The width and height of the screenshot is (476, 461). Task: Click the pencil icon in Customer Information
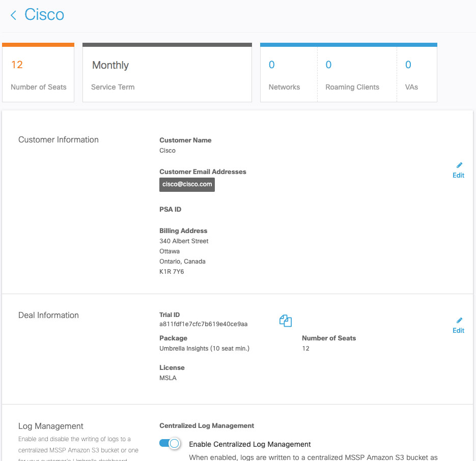click(x=459, y=165)
